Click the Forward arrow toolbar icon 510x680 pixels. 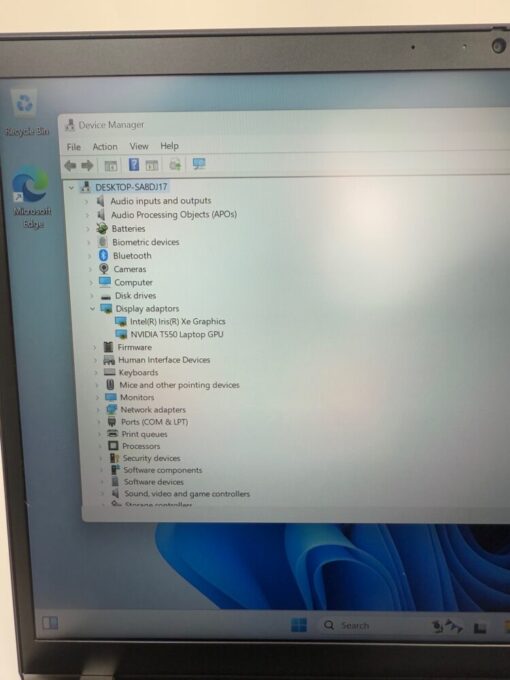(x=87, y=165)
